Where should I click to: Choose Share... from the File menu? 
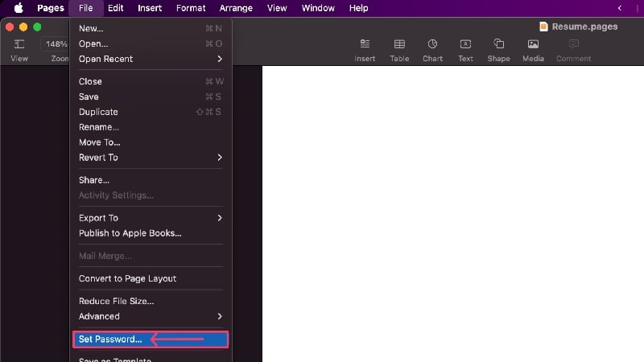(x=151, y=179)
